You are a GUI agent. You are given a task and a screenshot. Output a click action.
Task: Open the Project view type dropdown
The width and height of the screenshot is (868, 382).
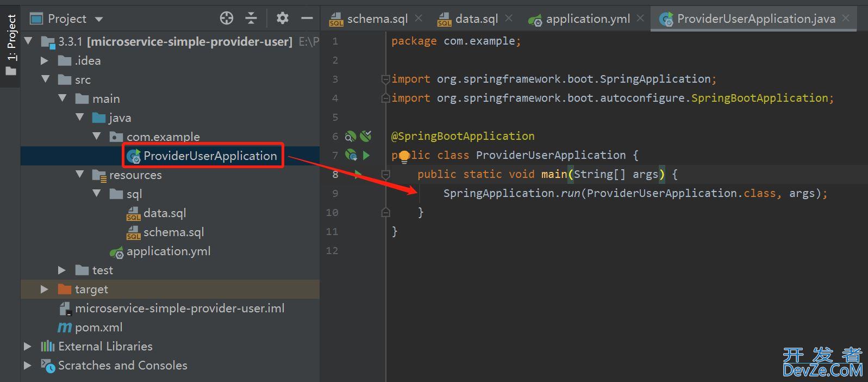pos(98,19)
